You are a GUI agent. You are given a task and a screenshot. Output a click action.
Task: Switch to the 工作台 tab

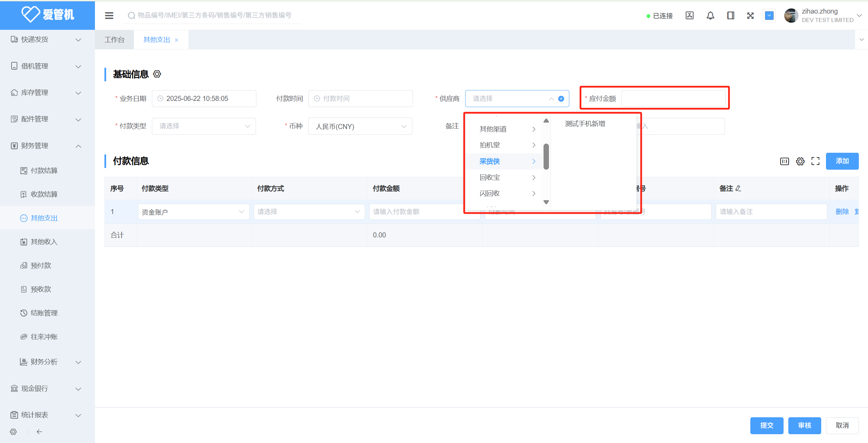(x=115, y=40)
